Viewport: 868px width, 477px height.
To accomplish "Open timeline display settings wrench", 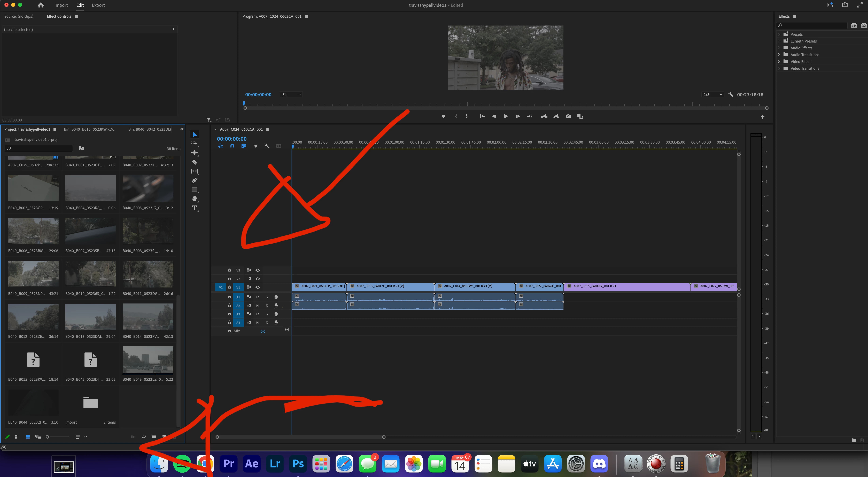I will 267,146.
